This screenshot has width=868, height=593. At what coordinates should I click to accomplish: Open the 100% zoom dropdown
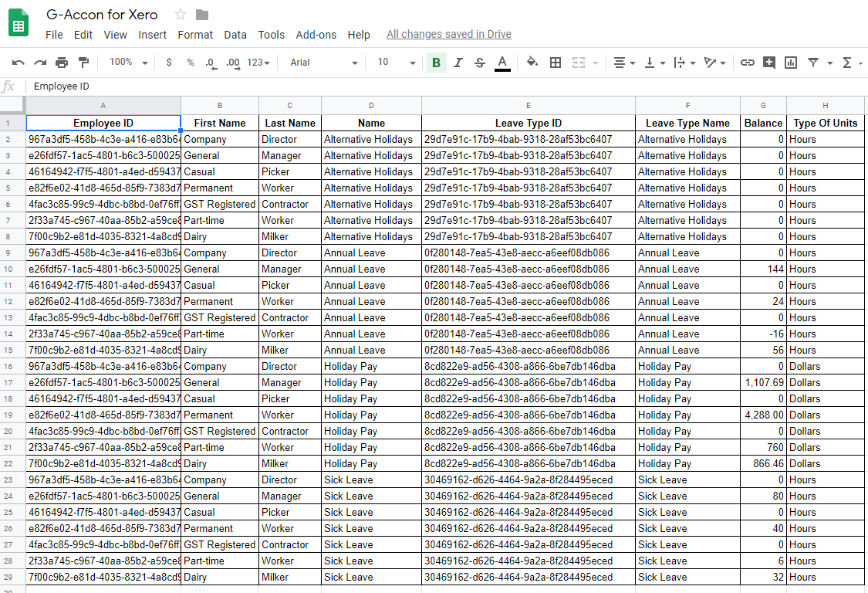[x=128, y=63]
